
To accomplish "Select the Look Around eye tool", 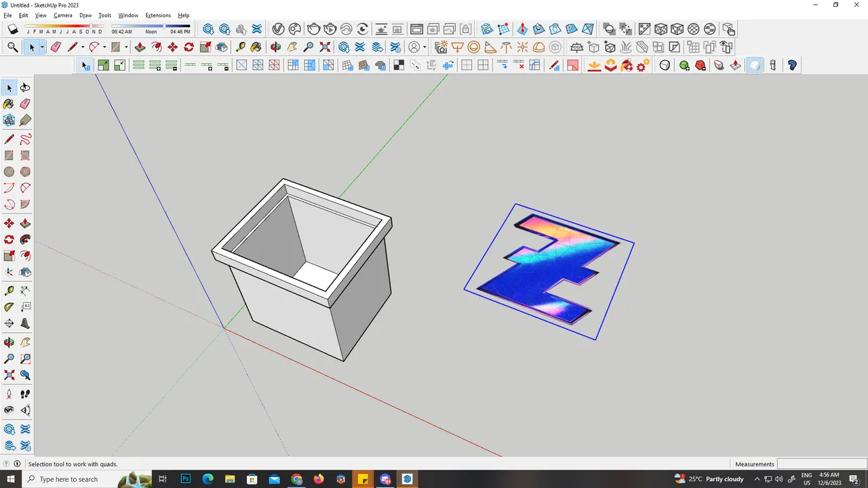I will coord(9,410).
